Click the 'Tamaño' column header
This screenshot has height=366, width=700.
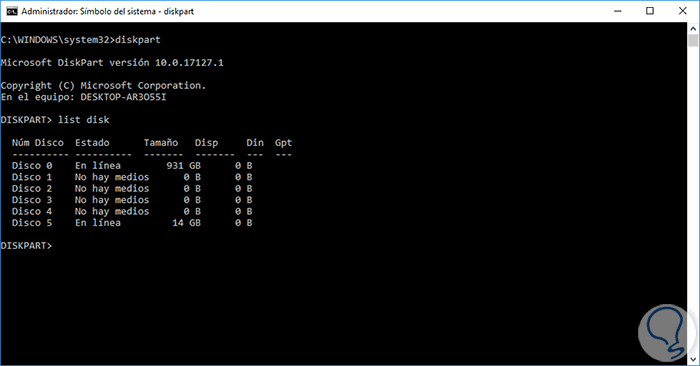[x=161, y=143]
